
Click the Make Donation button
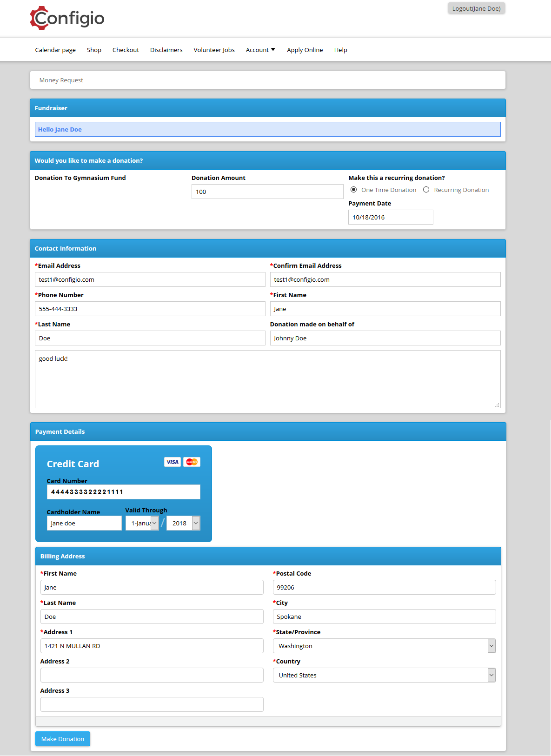tap(63, 739)
